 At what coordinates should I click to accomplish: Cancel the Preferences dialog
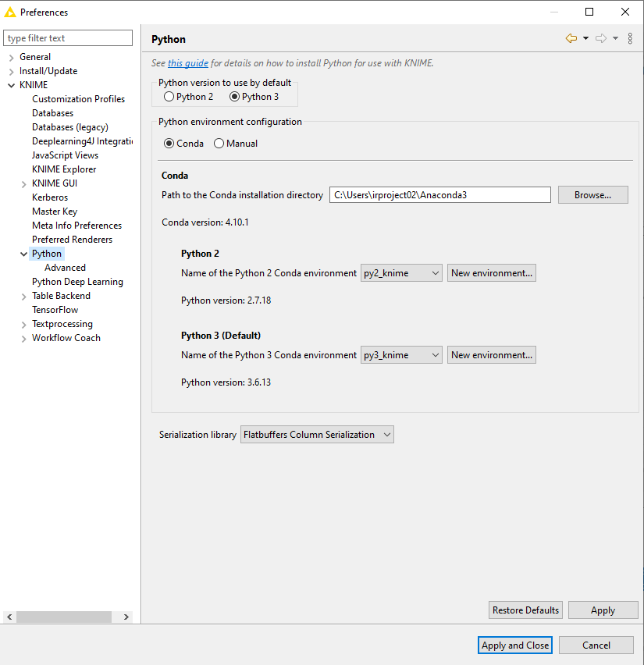click(x=596, y=645)
